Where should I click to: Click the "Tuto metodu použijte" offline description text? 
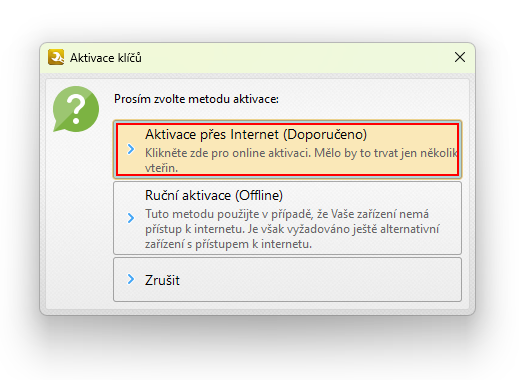tap(292, 229)
